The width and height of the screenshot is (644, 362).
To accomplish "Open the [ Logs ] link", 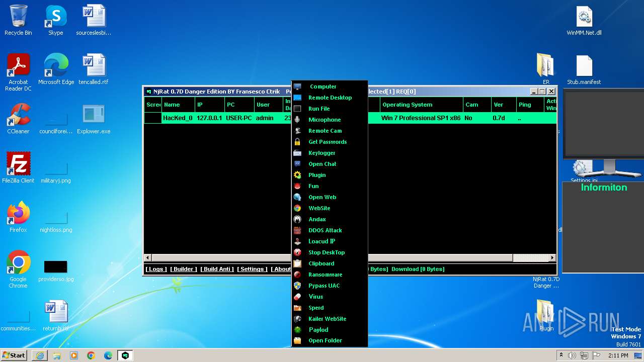I will click(156, 269).
